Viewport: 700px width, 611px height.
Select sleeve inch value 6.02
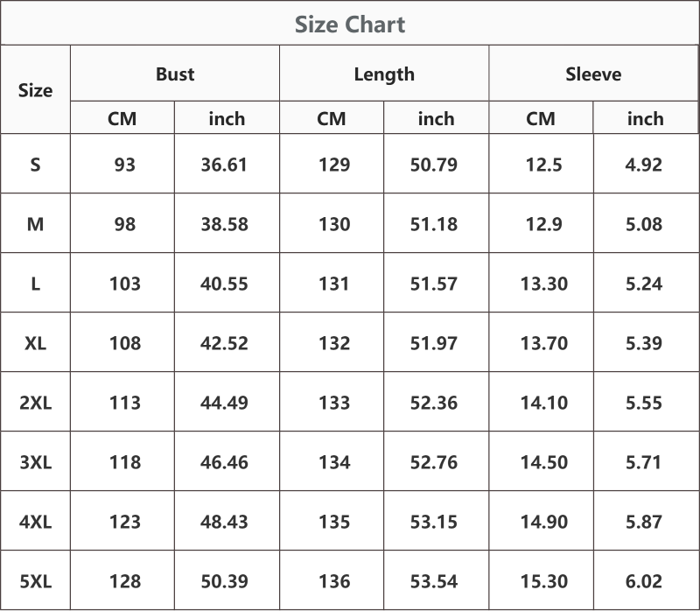pos(644,581)
